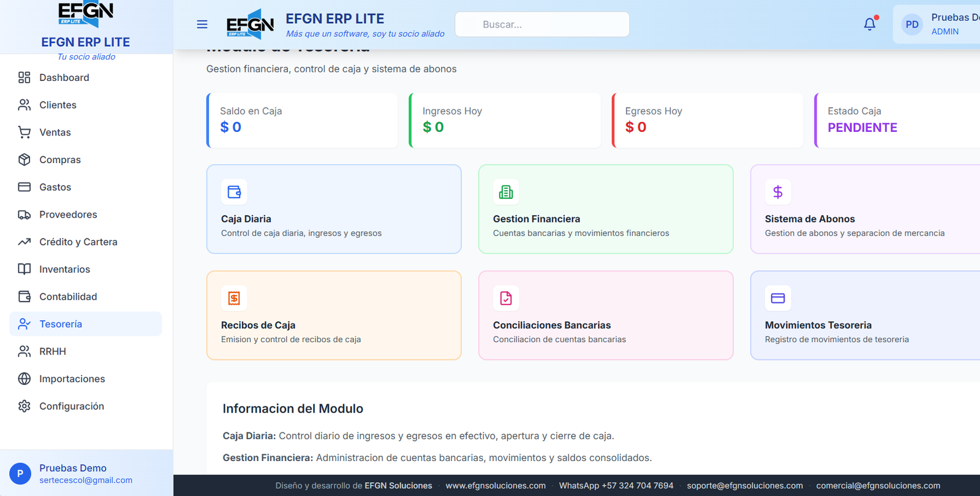The image size is (980, 496).
Task: Click the Egresos Hoy summary card
Action: click(x=707, y=120)
